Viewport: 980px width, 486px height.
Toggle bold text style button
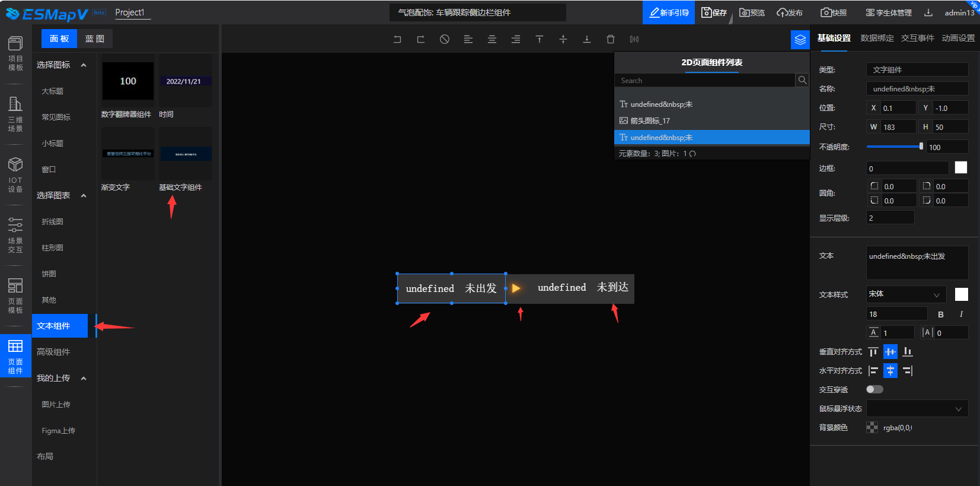(x=941, y=314)
